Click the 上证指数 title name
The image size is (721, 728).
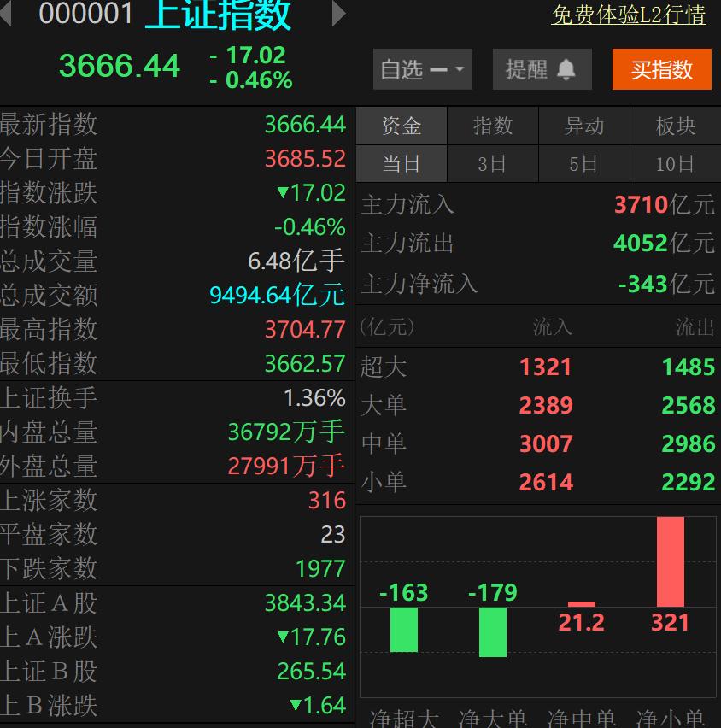coord(218,15)
